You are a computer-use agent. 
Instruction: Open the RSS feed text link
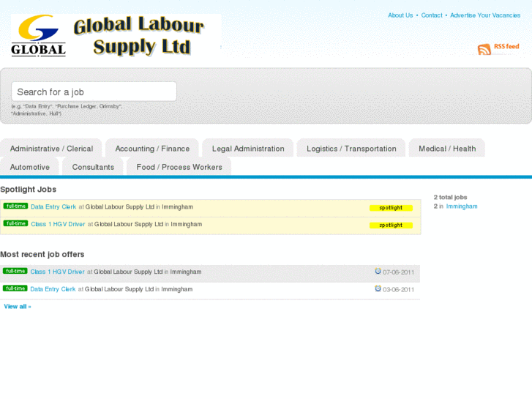(506, 47)
